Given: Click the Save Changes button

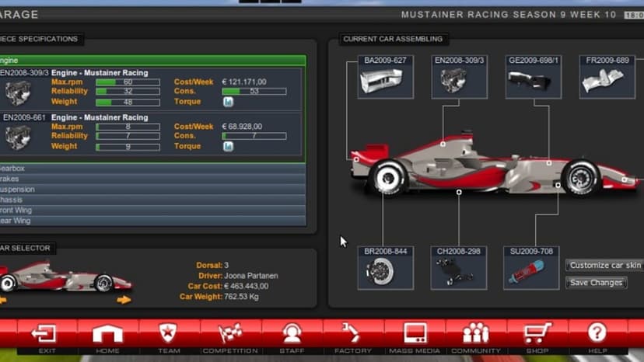Looking at the screenshot, I should click(596, 283).
